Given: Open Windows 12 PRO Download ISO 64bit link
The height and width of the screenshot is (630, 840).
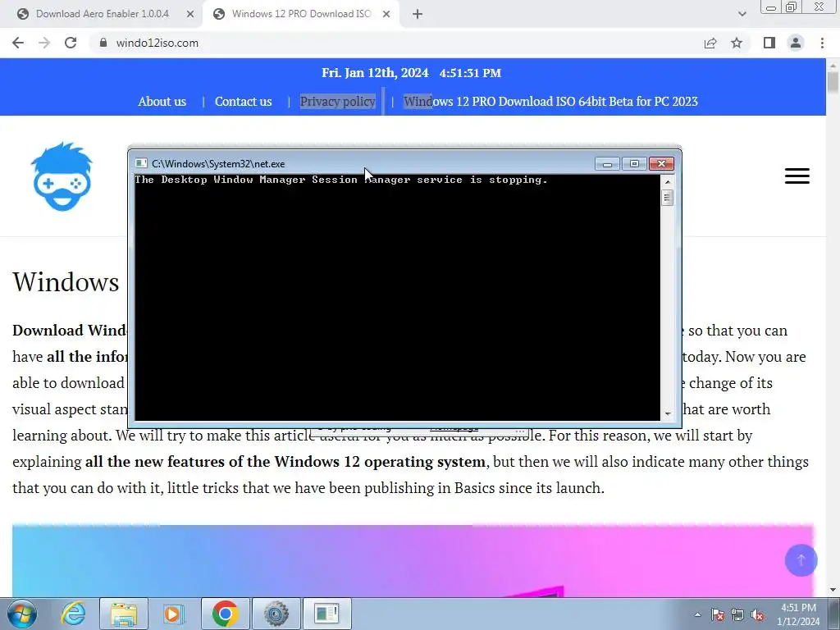Looking at the screenshot, I should click(550, 101).
